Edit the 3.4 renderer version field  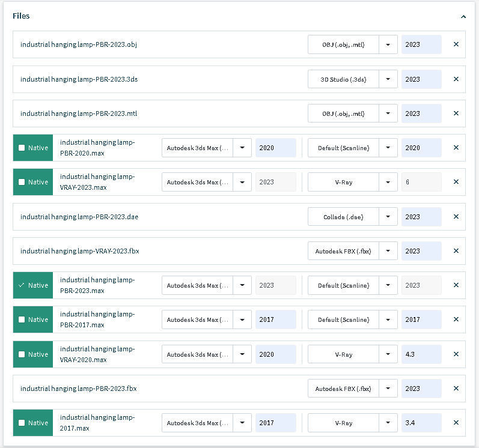pos(421,423)
